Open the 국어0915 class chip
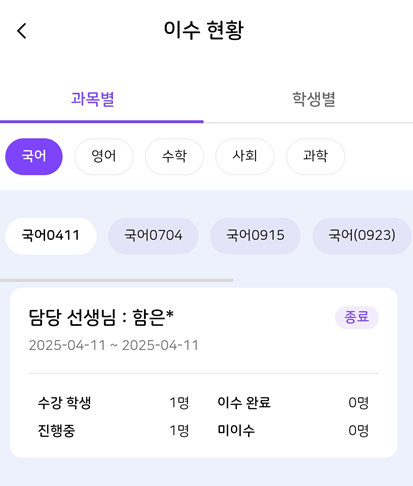 255,236
